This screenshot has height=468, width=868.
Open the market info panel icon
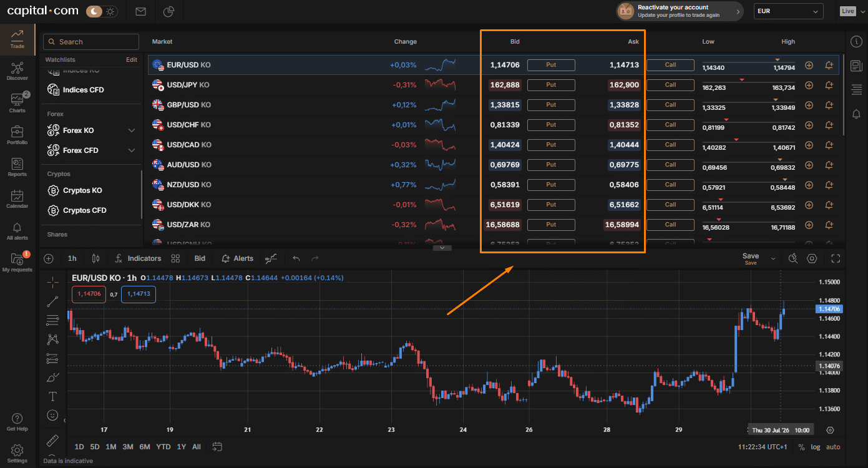(856, 42)
